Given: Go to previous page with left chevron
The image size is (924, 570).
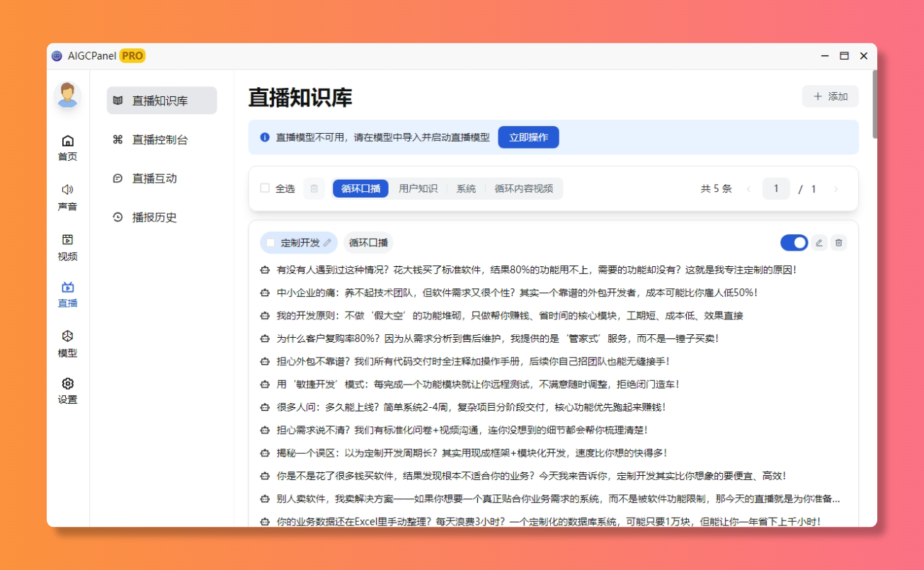Looking at the screenshot, I should click(x=748, y=189).
